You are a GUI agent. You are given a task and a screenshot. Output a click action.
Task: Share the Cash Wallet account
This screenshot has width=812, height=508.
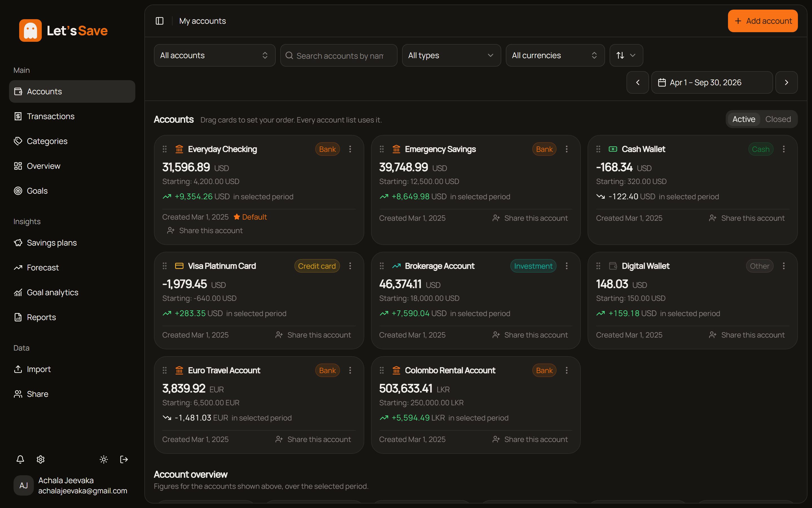(x=747, y=218)
